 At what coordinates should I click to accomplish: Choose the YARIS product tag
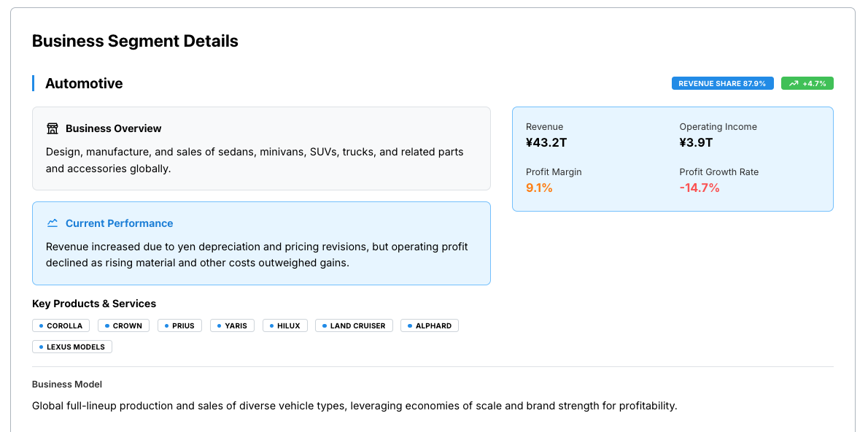[232, 325]
